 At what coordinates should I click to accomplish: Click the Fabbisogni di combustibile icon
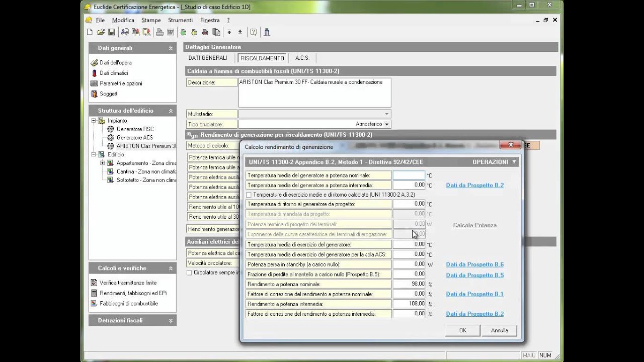[x=94, y=304]
